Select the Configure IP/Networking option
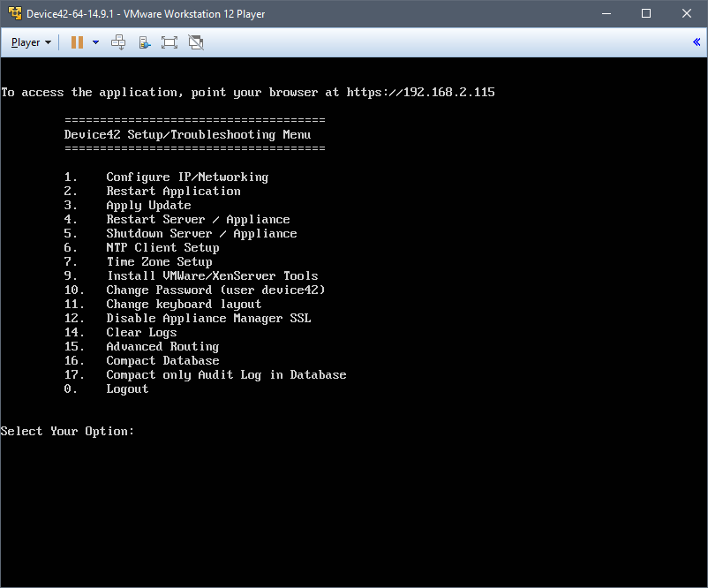The height and width of the screenshot is (588, 708). point(186,177)
